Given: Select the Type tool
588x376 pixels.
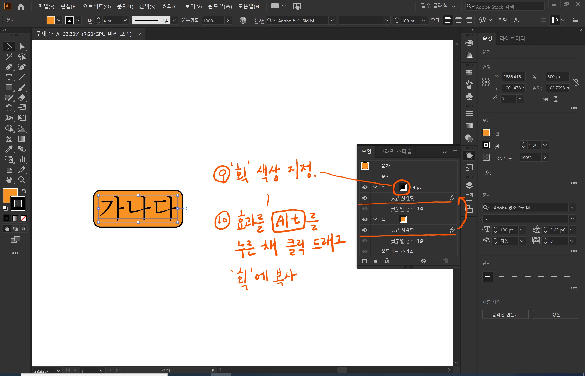Looking at the screenshot, I should [9, 77].
